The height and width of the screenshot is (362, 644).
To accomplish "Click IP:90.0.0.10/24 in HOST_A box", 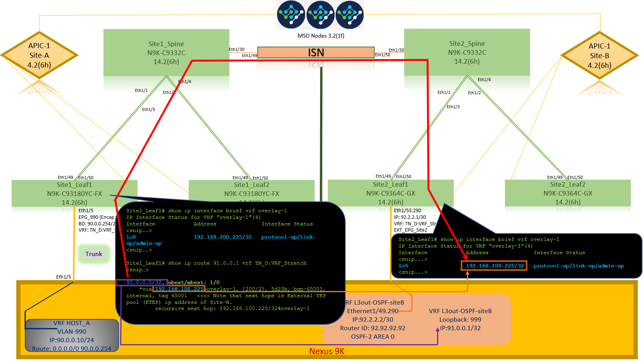I will pos(72,340).
